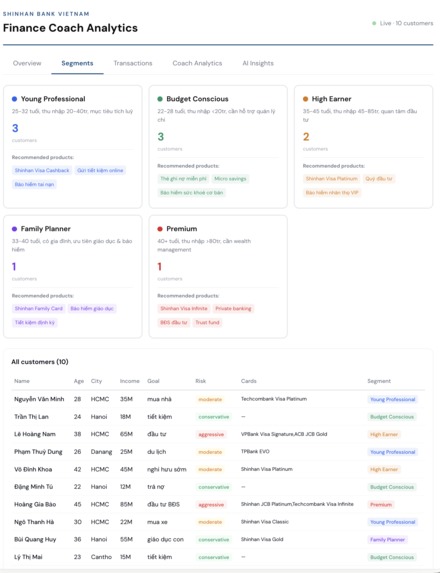440x573 pixels.
Task: Click the green dot beside Budget Conscious
Action: pyautogui.click(x=160, y=99)
